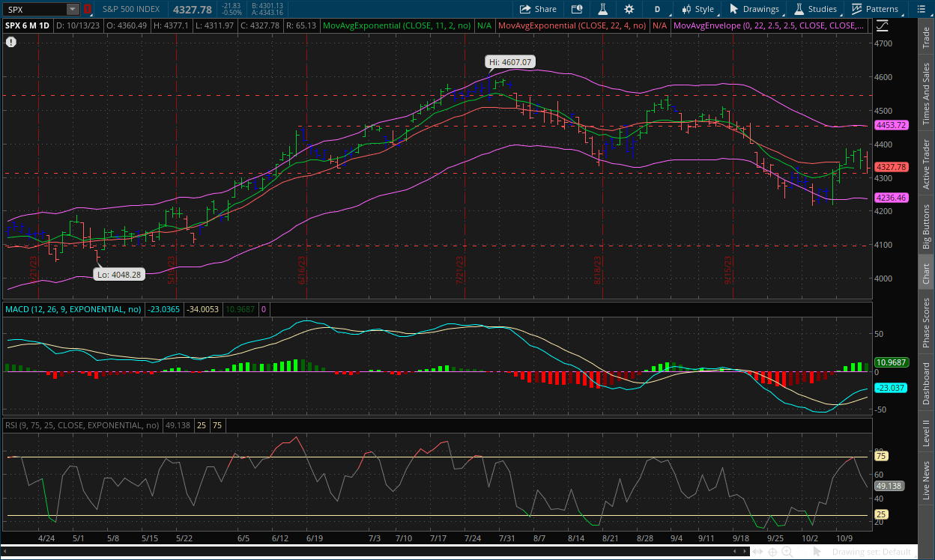Open the D timeframe dropdown
This screenshot has width=935, height=560.
tap(657, 9)
